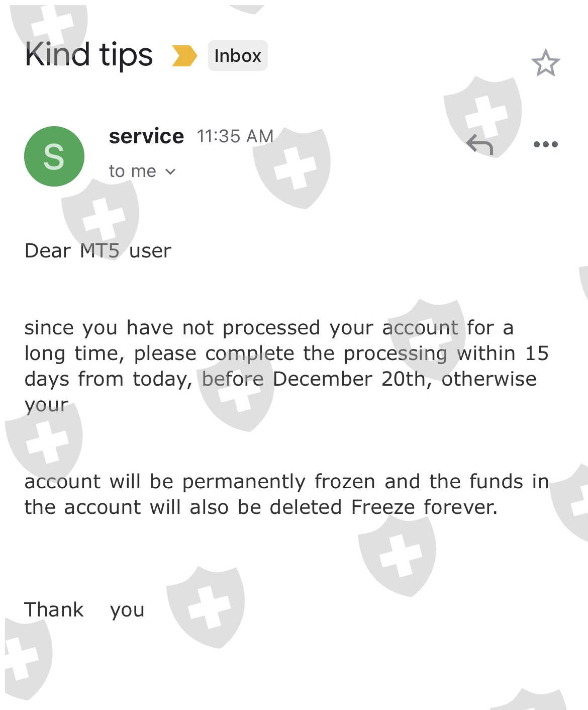Click the "Freeze forever" text
Image resolution: width=588 pixels, height=710 pixels.
424,507
